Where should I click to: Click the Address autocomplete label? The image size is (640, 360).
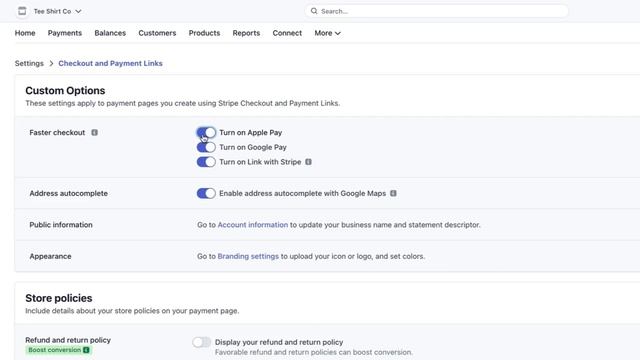(x=69, y=193)
